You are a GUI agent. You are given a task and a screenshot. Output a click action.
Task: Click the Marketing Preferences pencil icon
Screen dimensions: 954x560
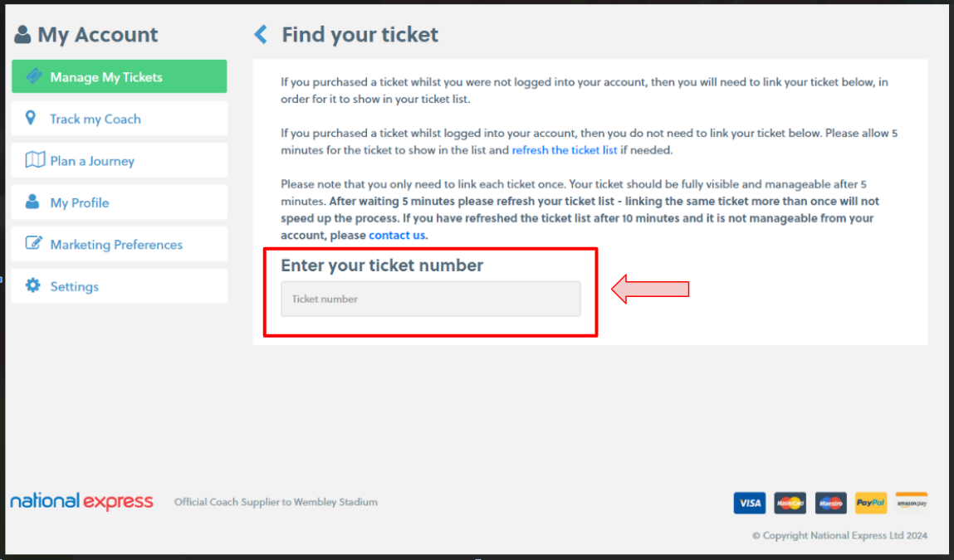click(32, 244)
